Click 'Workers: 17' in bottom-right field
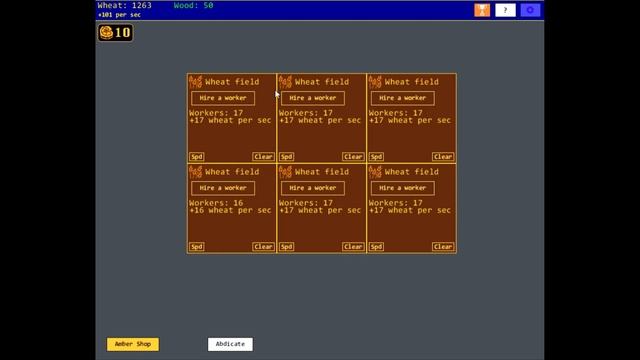The width and height of the screenshot is (640, 360). click(x=396, y=203)
